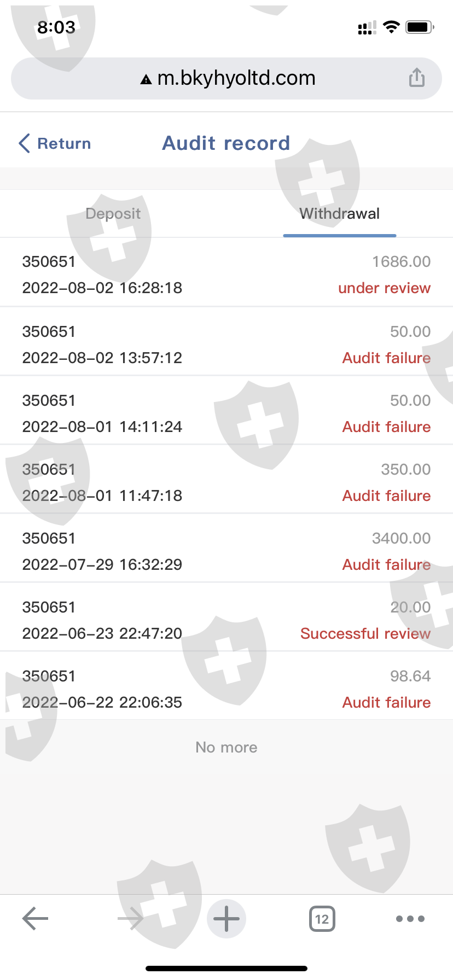Viewport: 453px width, 980px height.
Task: Open the 2022-08-01 14:11:24 withdrawal entry
Action: (x=226, y=413)
